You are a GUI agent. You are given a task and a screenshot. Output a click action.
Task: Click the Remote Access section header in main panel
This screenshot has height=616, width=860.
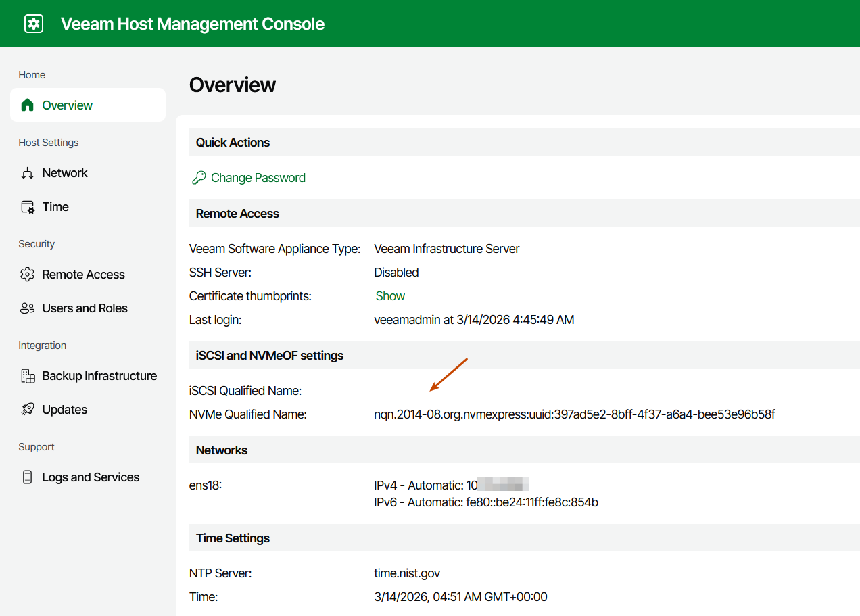tap(237, 214)
